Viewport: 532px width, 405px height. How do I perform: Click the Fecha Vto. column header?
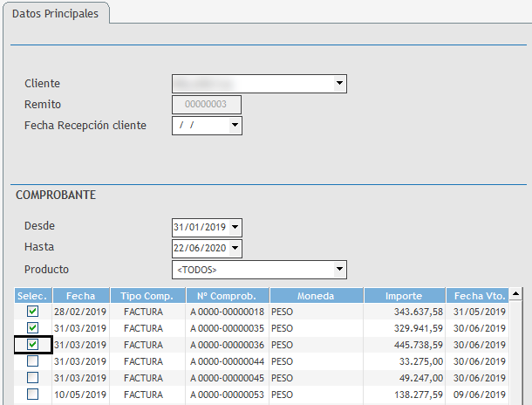point(480,296)
